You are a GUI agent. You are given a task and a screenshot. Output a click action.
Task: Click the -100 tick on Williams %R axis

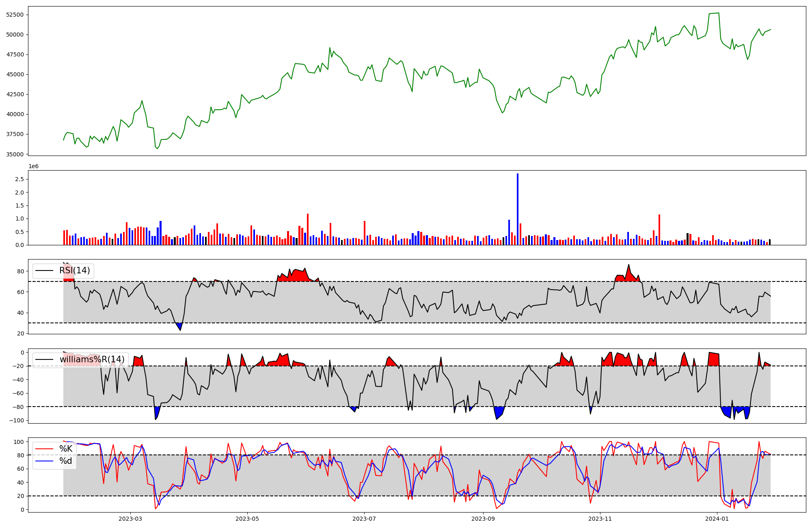[17, 420]
